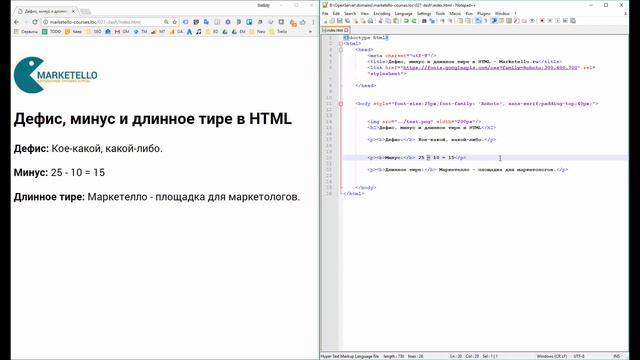
Task: Toggle synchronize horizontal scrolling icon
Action: pyautogui.click(x=468, y=20)
